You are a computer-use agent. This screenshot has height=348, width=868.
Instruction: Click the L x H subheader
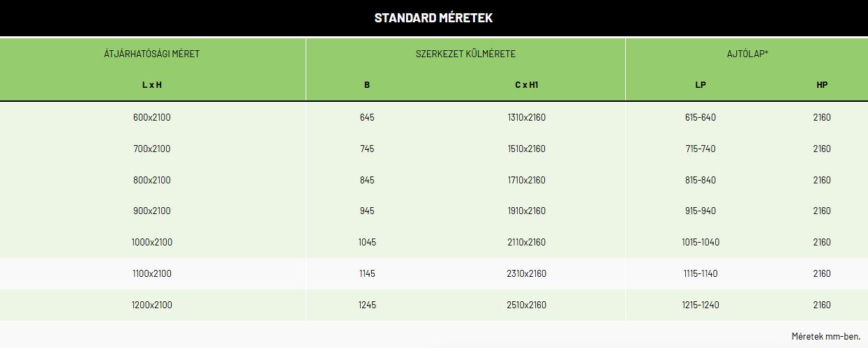[x=152, y=85]
